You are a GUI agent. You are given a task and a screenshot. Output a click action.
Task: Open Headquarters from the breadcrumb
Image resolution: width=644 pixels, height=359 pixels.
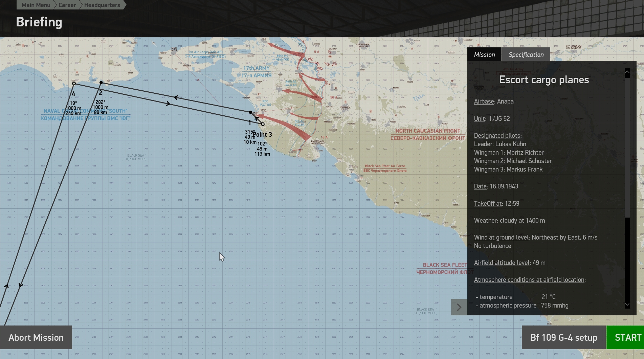102,5
